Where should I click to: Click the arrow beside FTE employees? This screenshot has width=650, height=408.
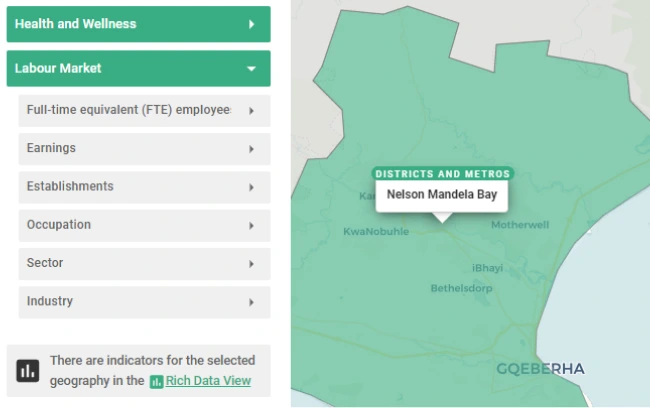tap(251, 111)
